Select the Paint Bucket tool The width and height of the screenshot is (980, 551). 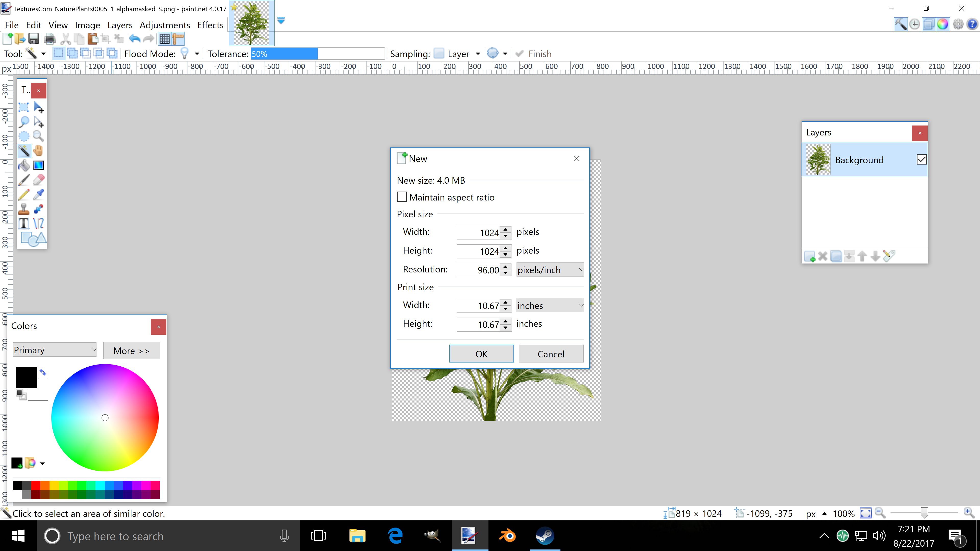pos(23,165)
